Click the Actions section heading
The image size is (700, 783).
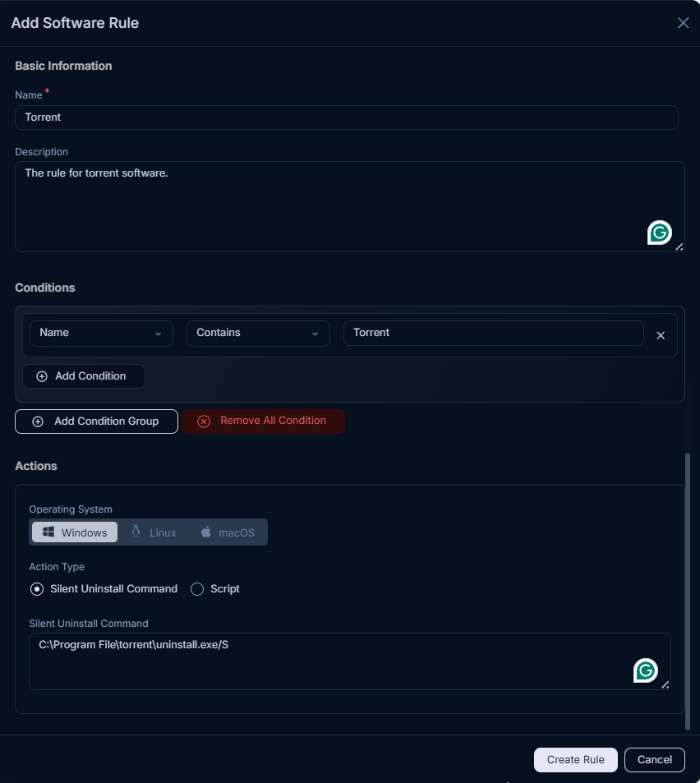pyautogui.click(x=36, y=466)
